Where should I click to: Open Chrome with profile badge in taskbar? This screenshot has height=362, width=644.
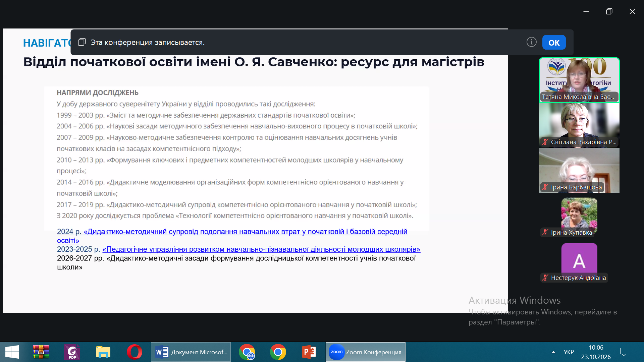(247, 352)
